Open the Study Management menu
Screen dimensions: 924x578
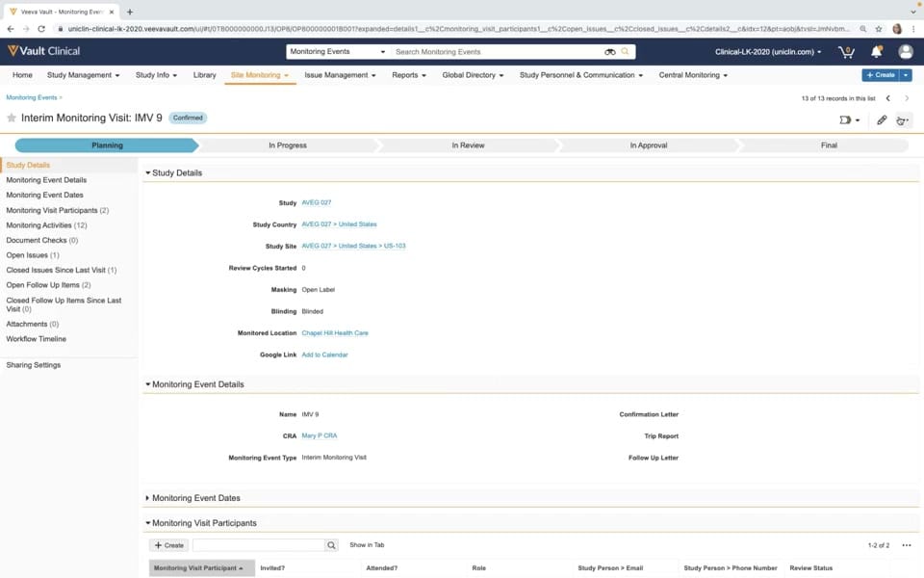(x=83, y=75)
